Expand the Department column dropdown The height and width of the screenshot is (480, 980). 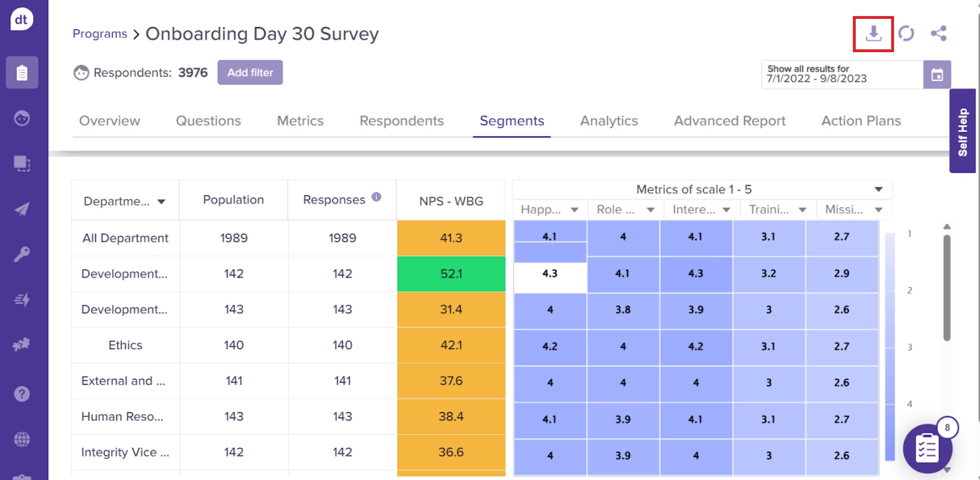pyautogui.click(x=161, y=202)
